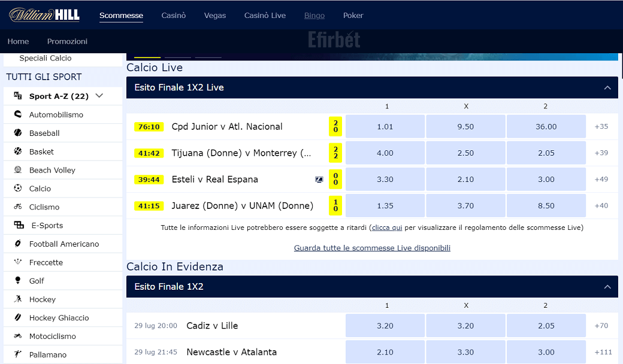Click the Freccette darts icon

pyautogui.click(x=18, y=262)
